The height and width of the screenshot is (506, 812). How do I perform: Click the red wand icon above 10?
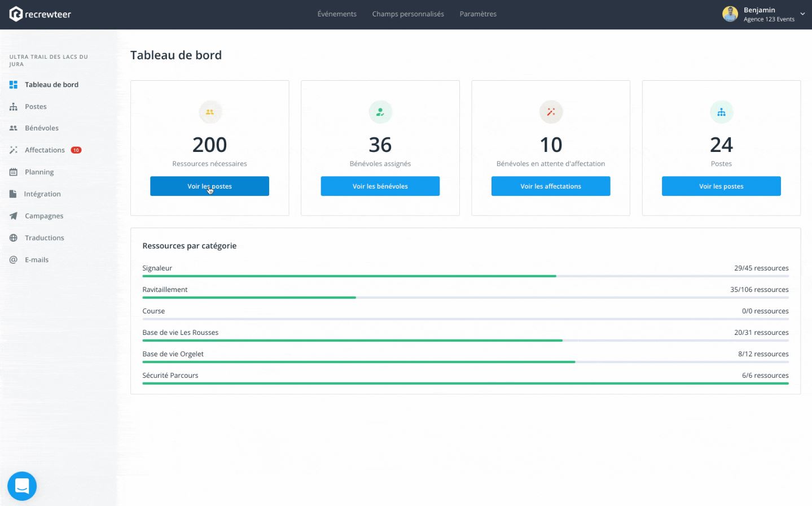pos(551,112)
